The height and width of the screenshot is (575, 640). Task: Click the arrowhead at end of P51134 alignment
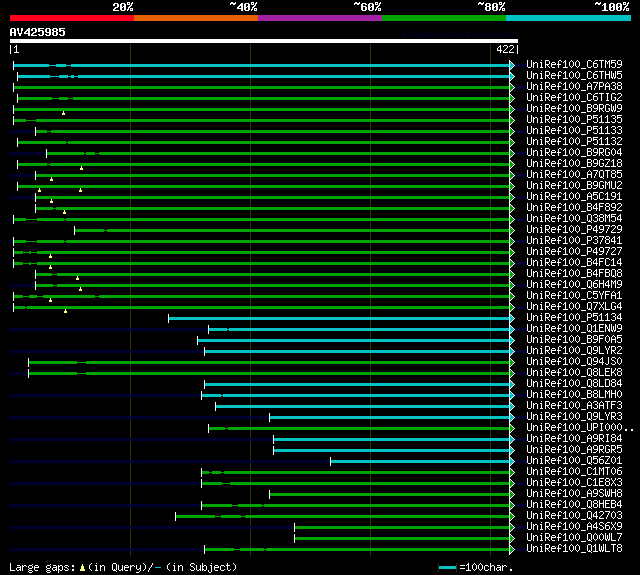click(x=512, y=317)
